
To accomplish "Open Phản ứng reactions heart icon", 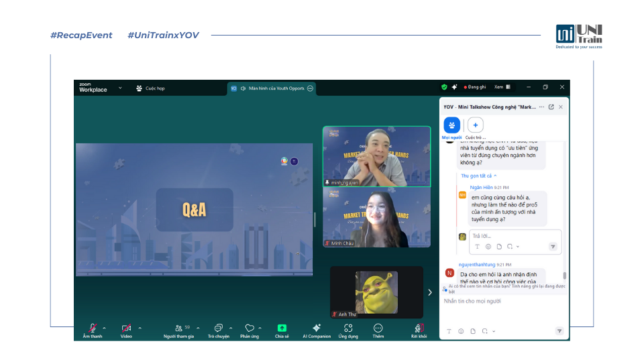I will [x=250, y=328].
